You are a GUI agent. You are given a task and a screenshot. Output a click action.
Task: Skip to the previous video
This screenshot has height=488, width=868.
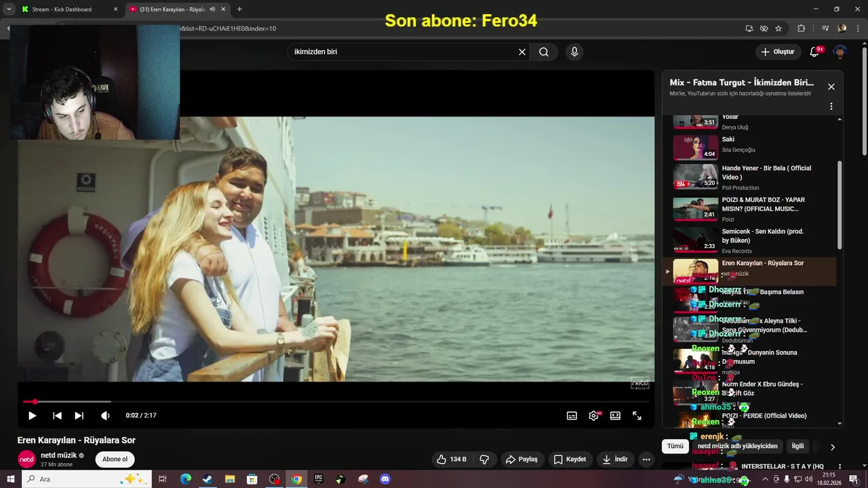coord(57,415)
